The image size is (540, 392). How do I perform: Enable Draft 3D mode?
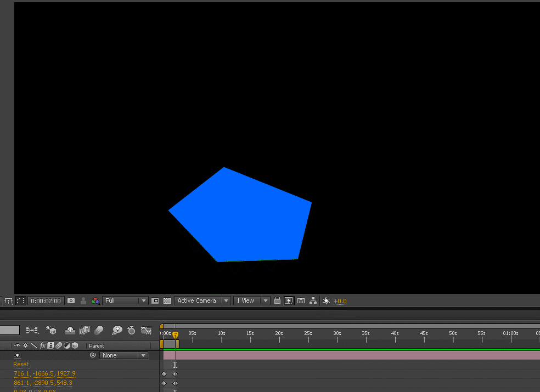pos(52,330)
